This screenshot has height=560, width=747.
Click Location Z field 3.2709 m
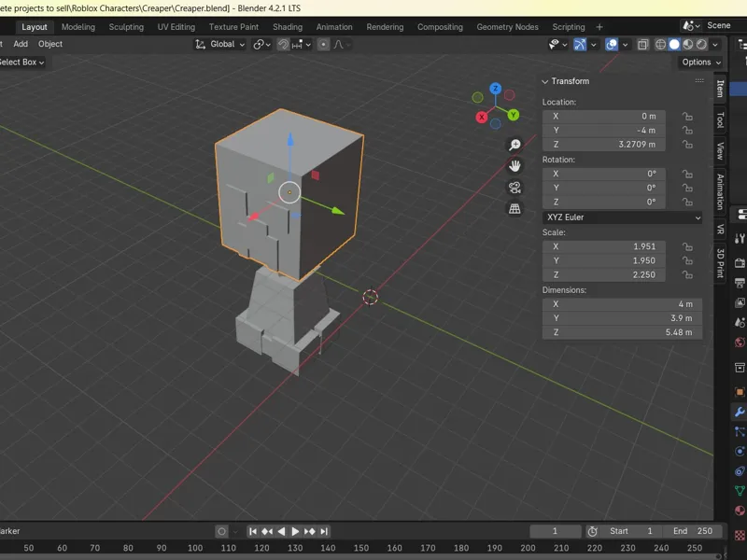603,145
